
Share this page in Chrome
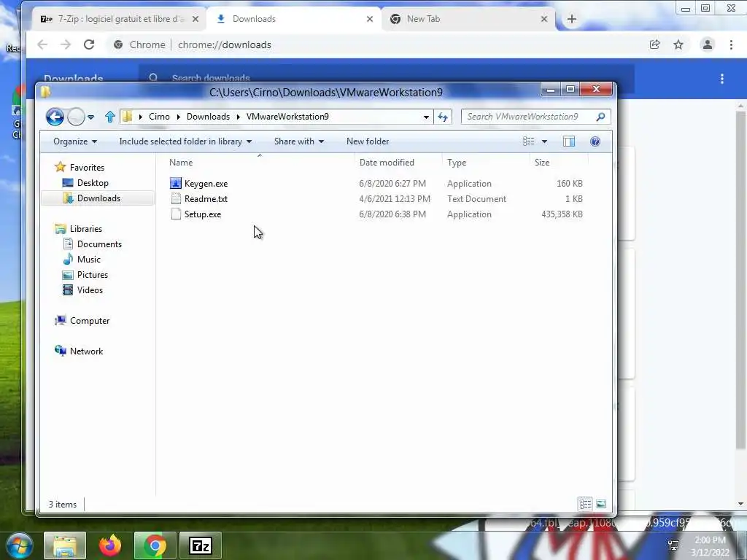point(654,44)
